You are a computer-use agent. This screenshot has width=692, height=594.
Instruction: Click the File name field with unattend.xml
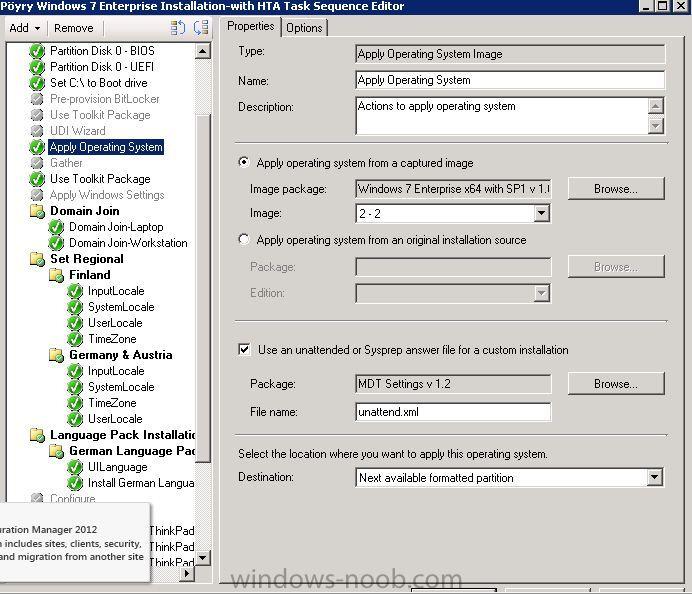pos(453,412)
